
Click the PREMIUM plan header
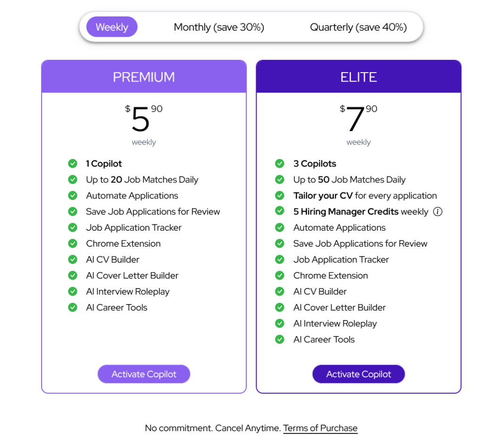pyautogui.click(x=144, y=76)
